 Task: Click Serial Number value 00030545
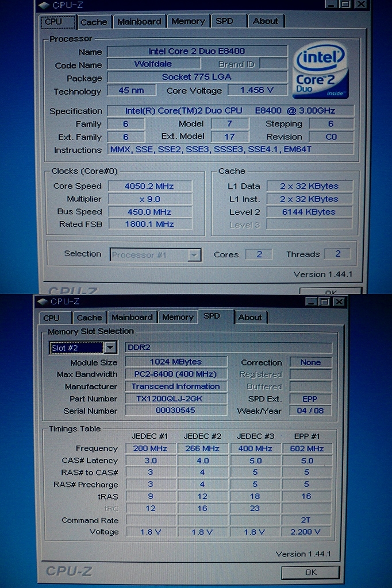[x=176, y=411]
